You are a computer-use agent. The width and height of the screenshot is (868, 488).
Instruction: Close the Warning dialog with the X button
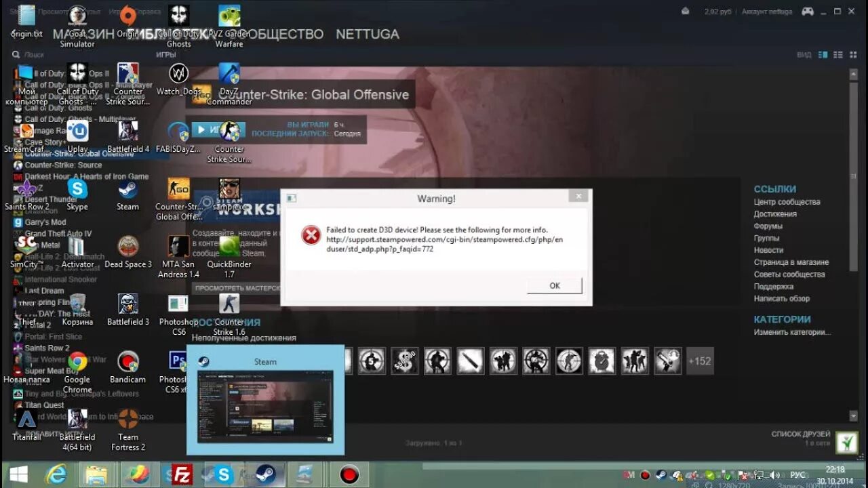pyautogui.click(x=578, y=197)
